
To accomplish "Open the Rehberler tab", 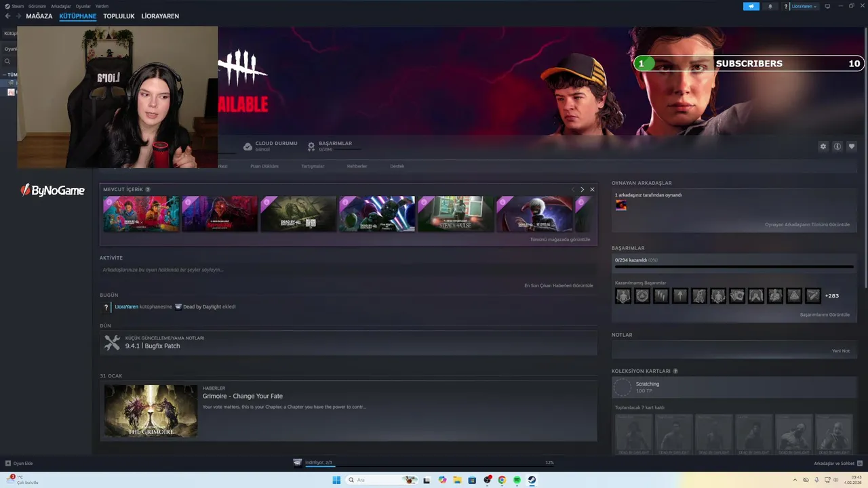I will [x=357, y=166].
